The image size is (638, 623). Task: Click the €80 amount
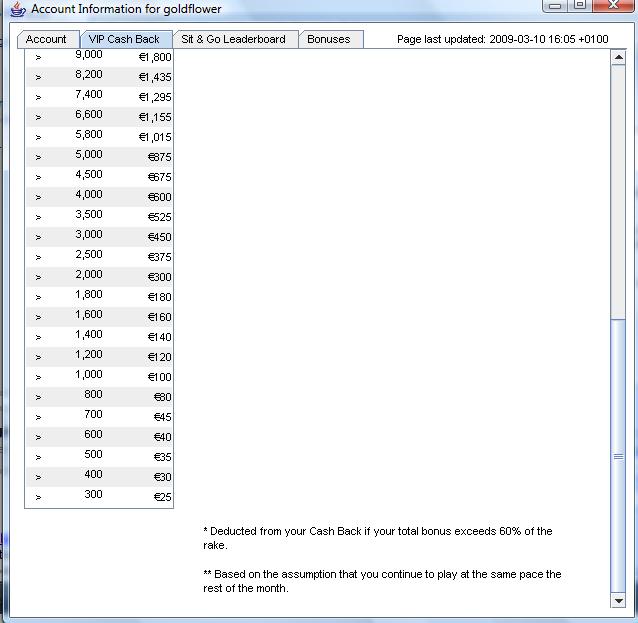click(162, 397)
